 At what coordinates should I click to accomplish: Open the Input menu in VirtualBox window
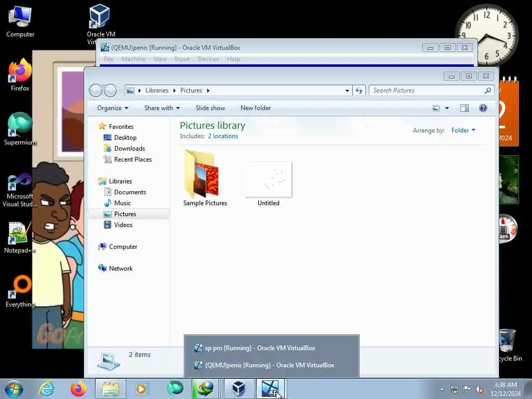pos(182,59)
